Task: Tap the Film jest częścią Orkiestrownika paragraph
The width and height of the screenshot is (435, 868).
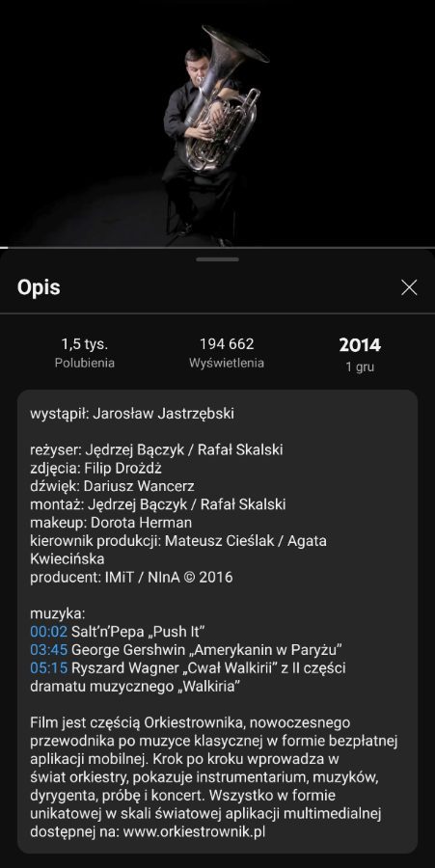Action: 213,777
